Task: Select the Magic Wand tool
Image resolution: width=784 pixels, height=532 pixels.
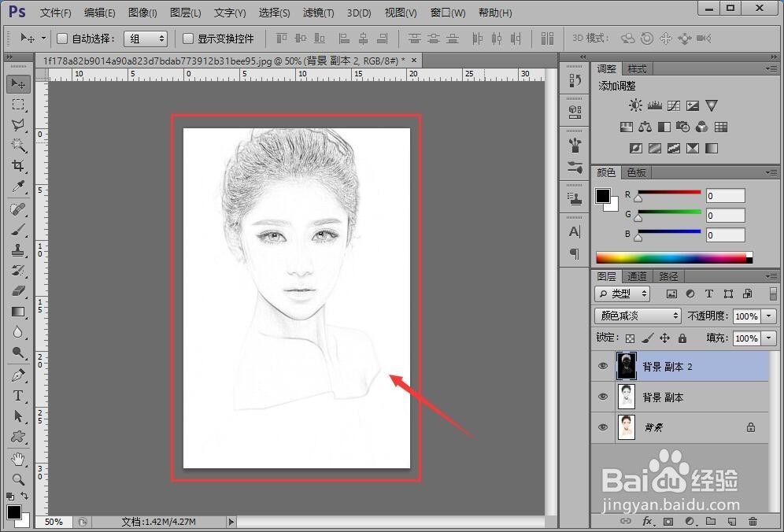Action: point(18,145)
